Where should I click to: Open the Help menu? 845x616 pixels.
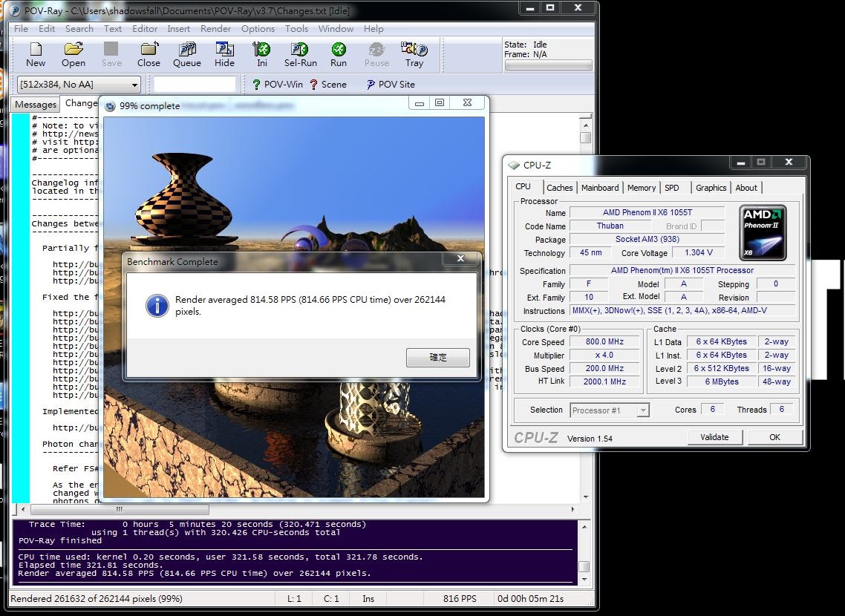[373, 29]
